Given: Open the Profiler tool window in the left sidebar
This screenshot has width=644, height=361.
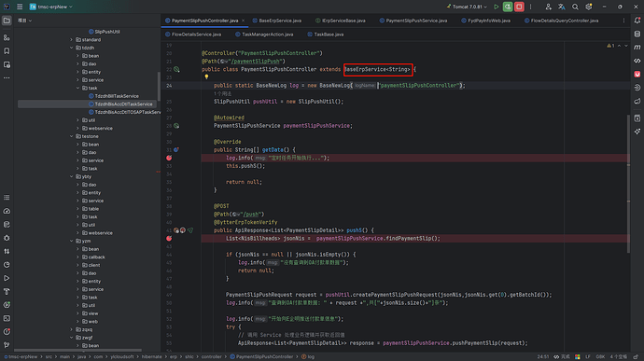Looking at the screenshot, I should [7, 211].
